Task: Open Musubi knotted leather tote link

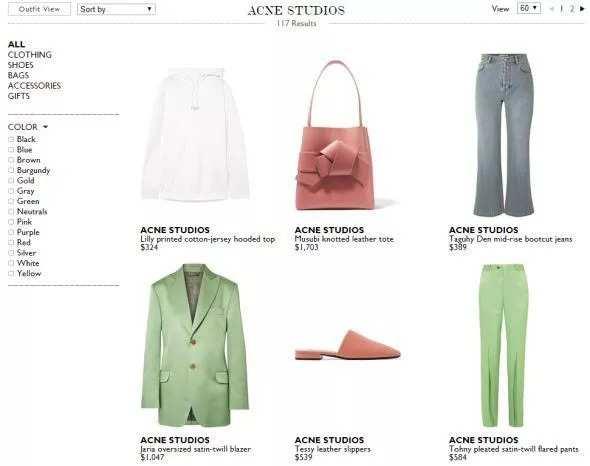Action: [344, 239]
